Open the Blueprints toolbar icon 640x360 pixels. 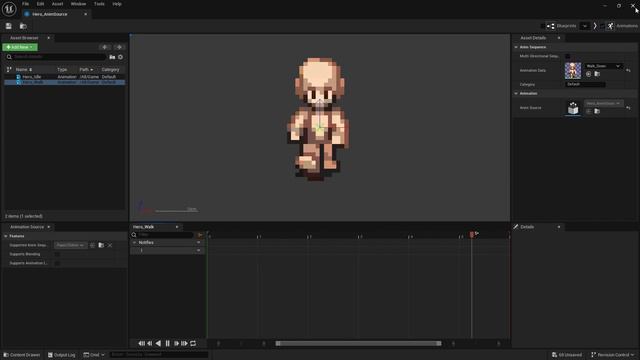click(x=551, y=26)
